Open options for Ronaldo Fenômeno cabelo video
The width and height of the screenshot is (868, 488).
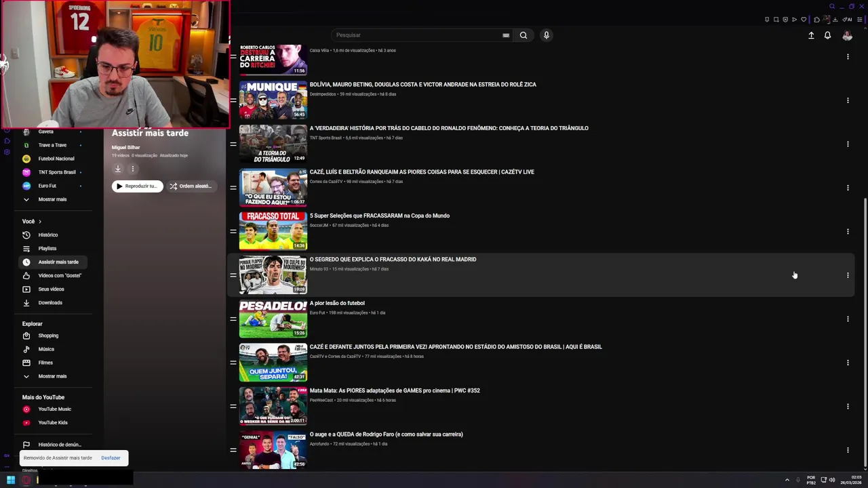click(848, 144)
